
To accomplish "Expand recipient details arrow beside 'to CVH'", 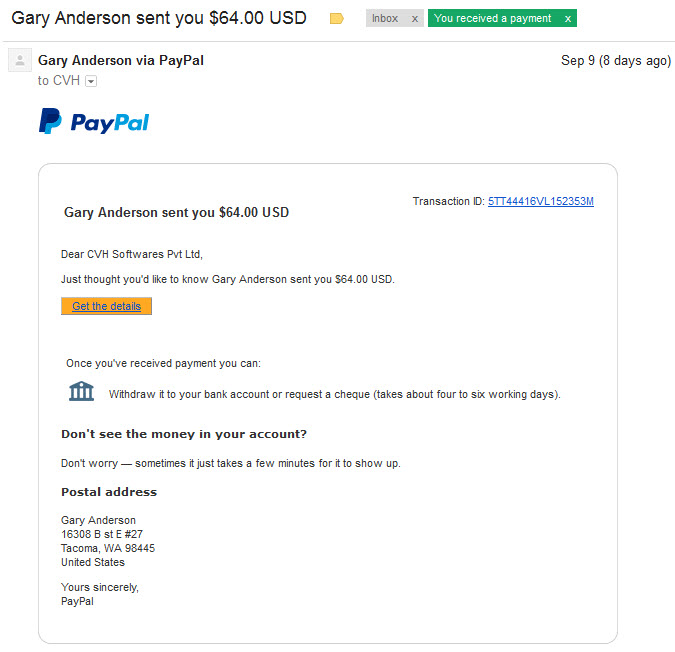I will pos(91,81).
